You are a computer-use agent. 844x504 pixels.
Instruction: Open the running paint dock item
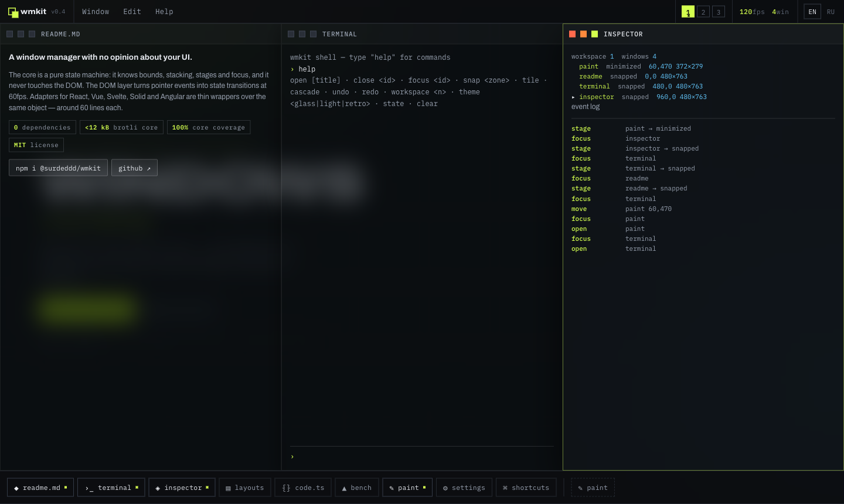[x=408, y=488]
